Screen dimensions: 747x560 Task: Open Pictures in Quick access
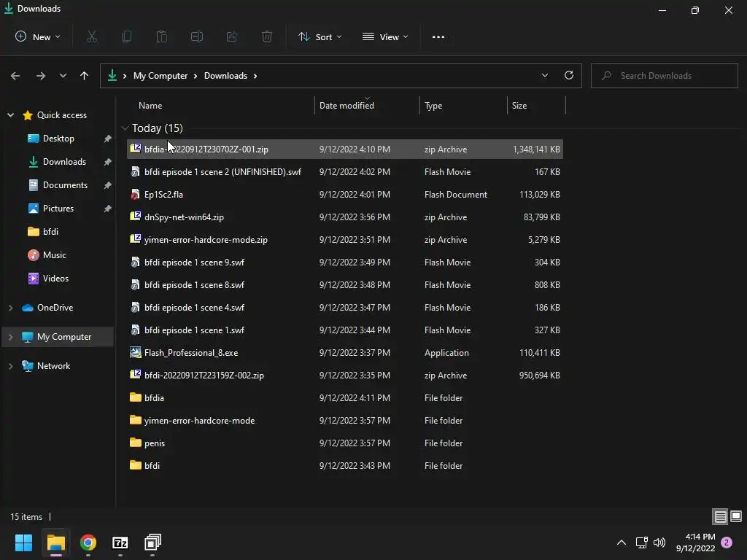58,208
